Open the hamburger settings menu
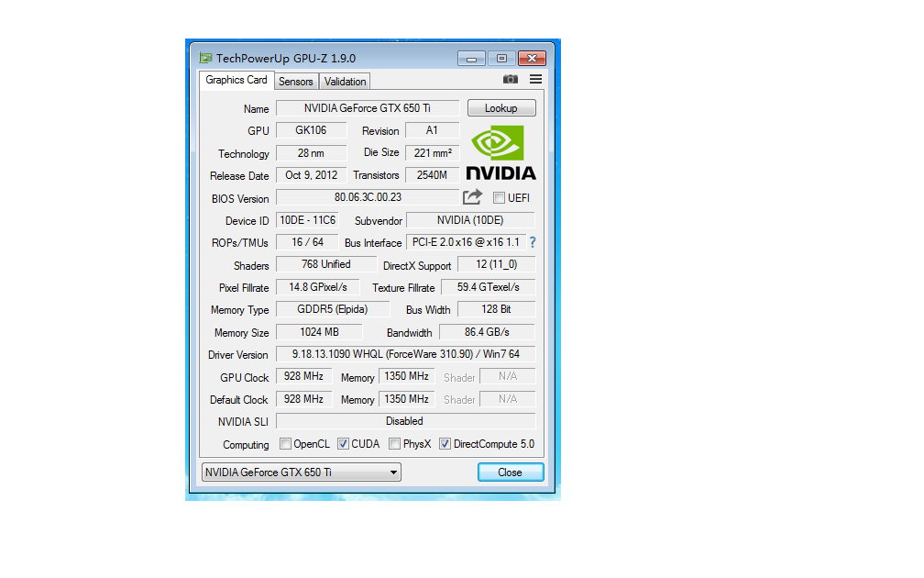The height and width of the screenshot is (578, 924). pyautogui.click(x=535, y=79)
